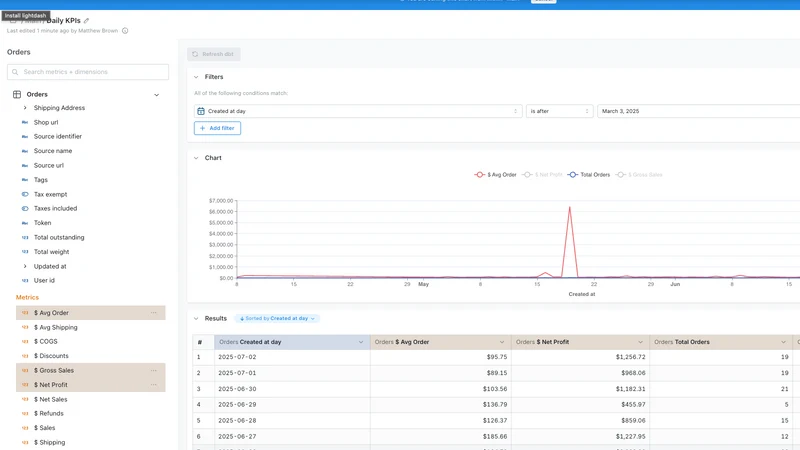Select the $ Discounts metric

[51, 356]
